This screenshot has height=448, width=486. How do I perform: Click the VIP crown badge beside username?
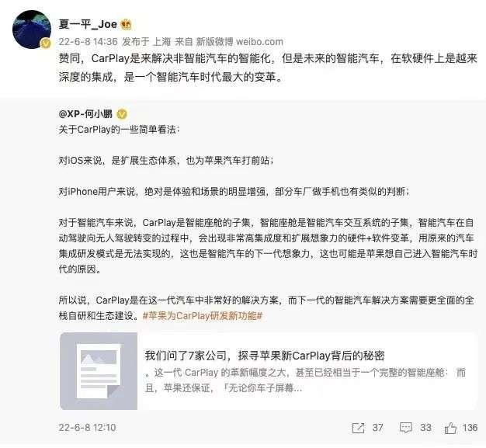126,24
